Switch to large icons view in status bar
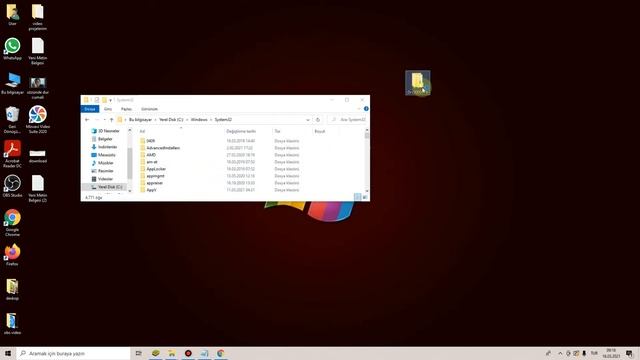Viewport: 640px width, 360px height. click(365, 197)
